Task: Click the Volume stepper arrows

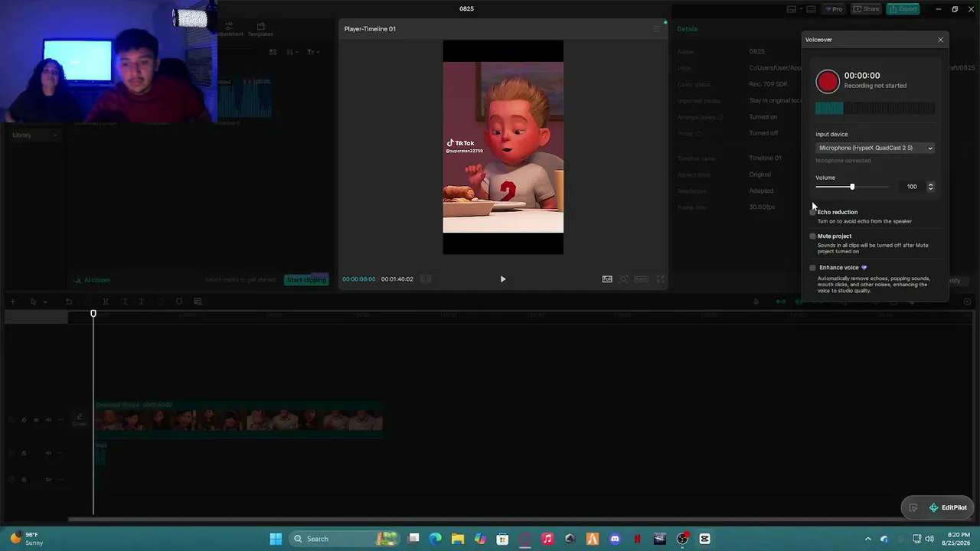Action: click(x=930, y=187)
